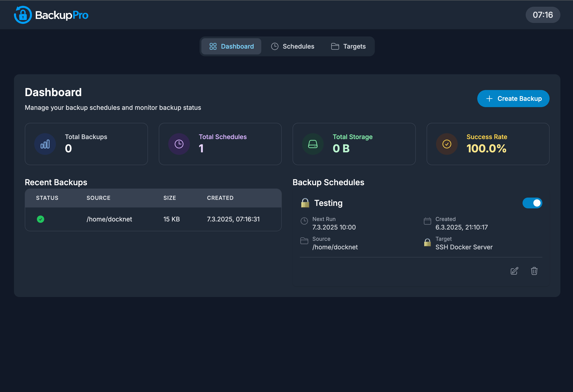The height and width of the screenshot is (392, 573).
Task: Click the Total Backups bar chart icon
Action: tap(45, 144)
